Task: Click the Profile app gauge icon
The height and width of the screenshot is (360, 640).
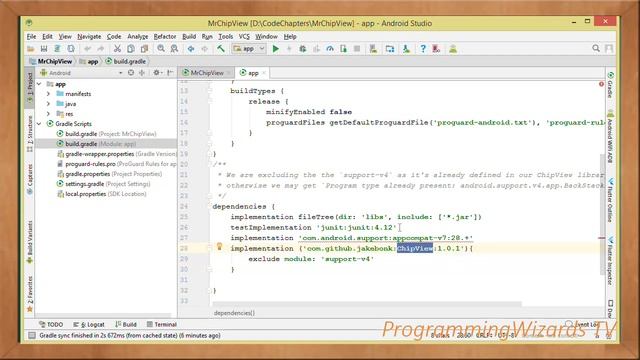Action: [330, 49]
